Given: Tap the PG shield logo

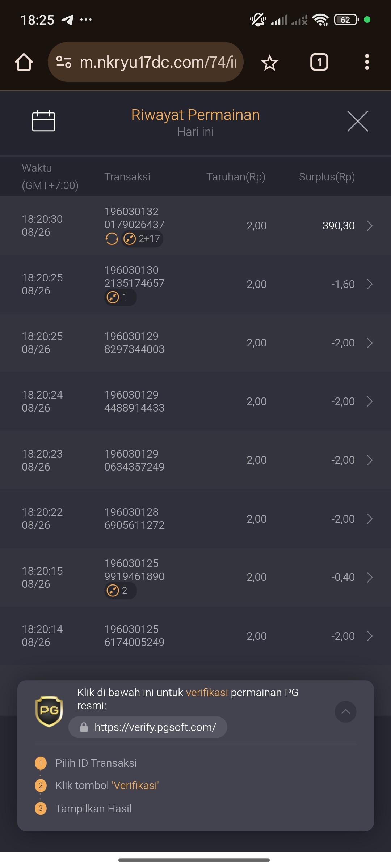Looking at the screenshot, I should click(x=49, y=711).
